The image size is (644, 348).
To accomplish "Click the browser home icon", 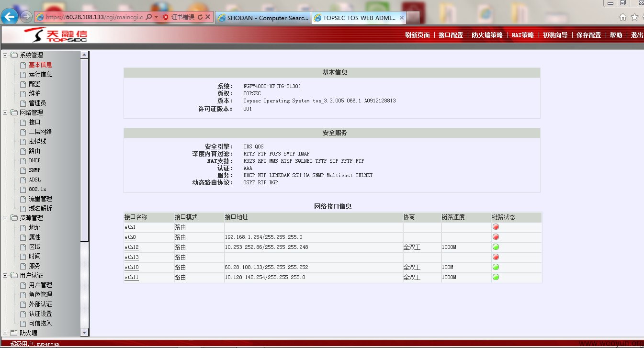I will coord(623,17).
